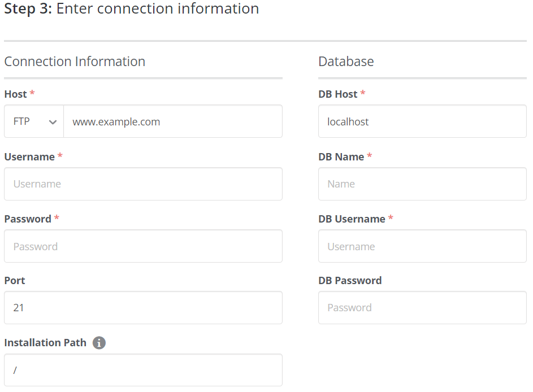This screenshot has width=533, height=392.
Task: Click the Installation Path info icon
Action: tap(99, 343)
